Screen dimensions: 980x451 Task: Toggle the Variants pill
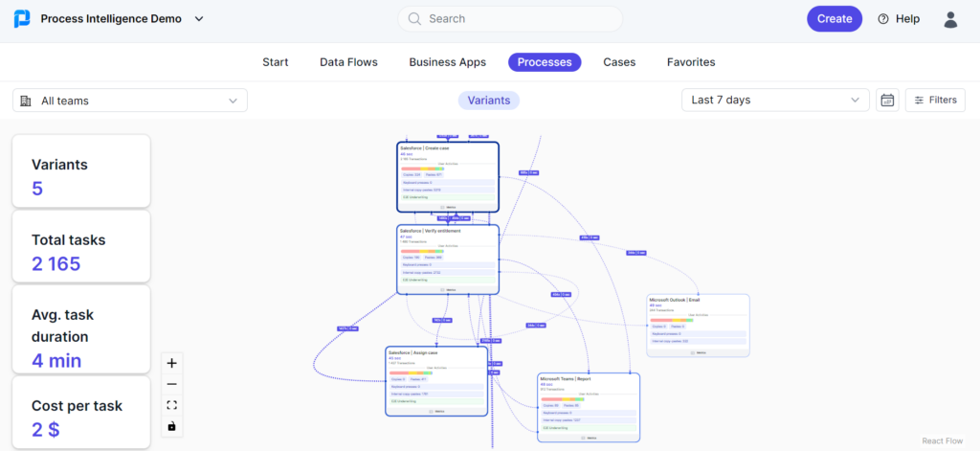[489, 101]
